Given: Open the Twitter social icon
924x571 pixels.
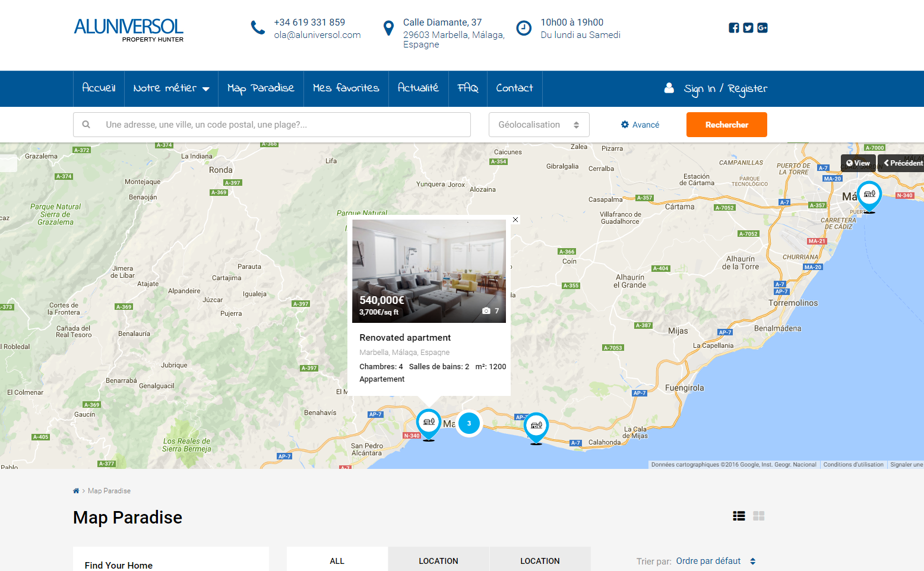Looking at the screenshot, I should click(x=748, y=28).
